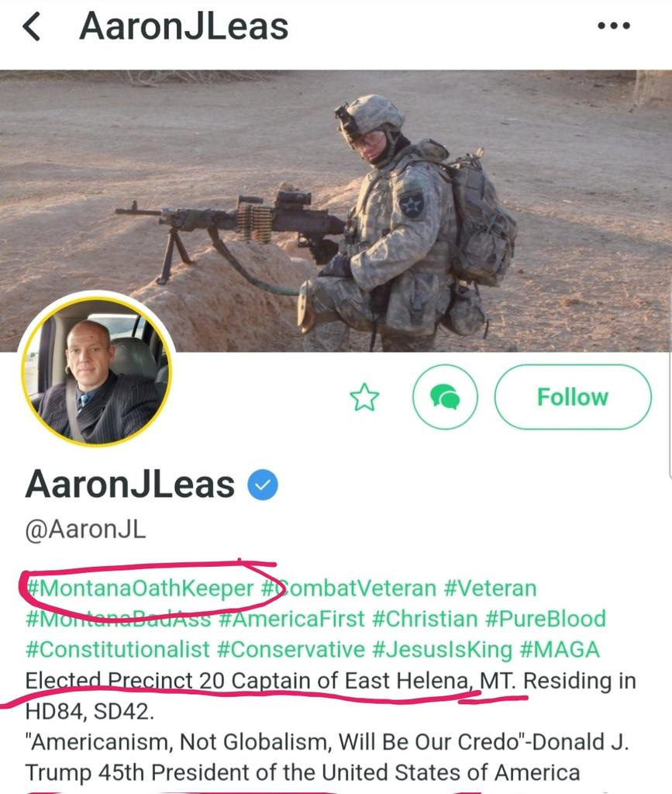This screenshot has width=672, height=794.
Task: View the soldier banner photo
Action: 336,211
